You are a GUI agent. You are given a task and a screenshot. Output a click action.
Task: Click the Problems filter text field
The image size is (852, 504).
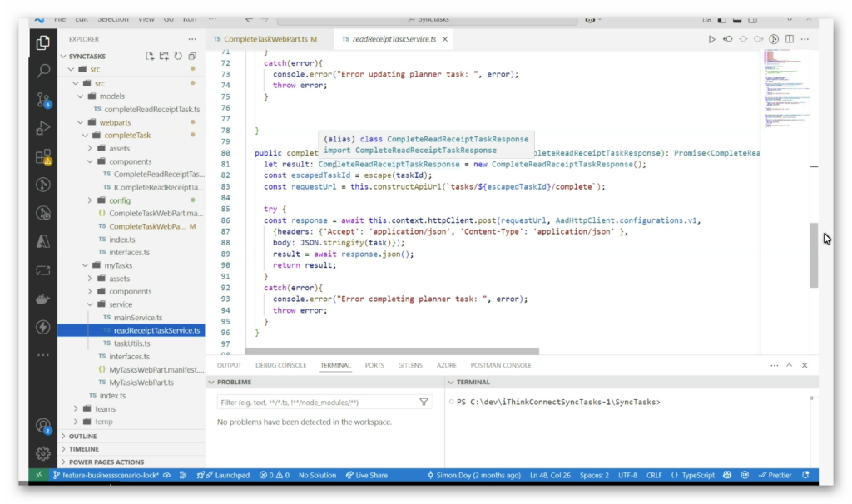pos(316,402)
